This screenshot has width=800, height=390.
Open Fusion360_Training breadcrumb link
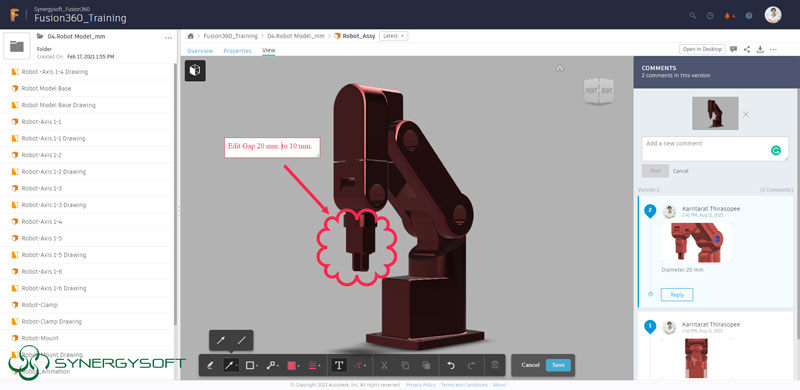coord(230,36)
